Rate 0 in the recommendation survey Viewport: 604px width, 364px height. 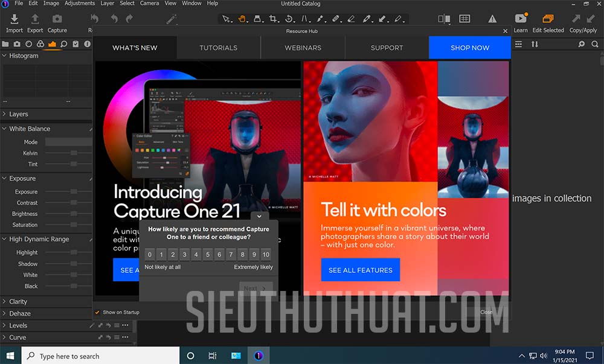[150, 254]
